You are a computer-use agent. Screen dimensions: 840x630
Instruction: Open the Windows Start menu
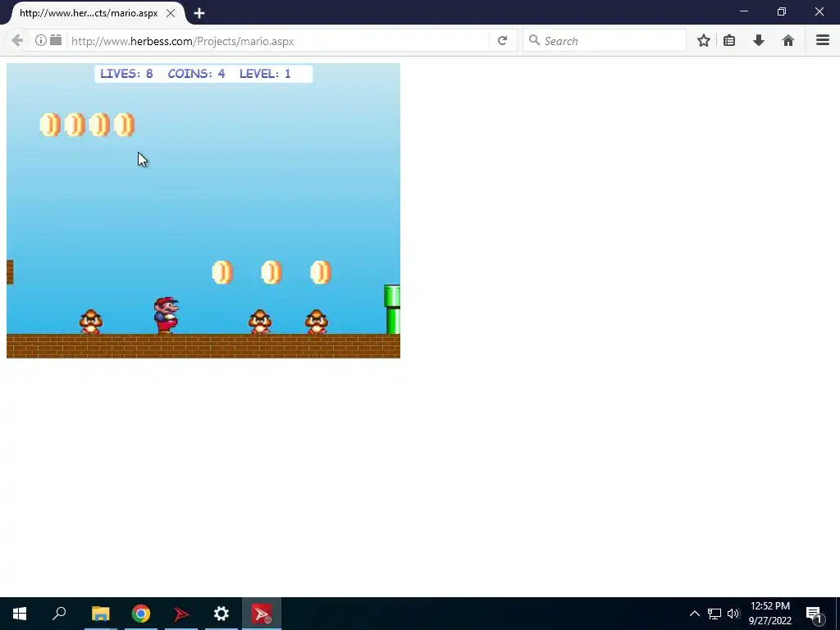pos(20,614)
